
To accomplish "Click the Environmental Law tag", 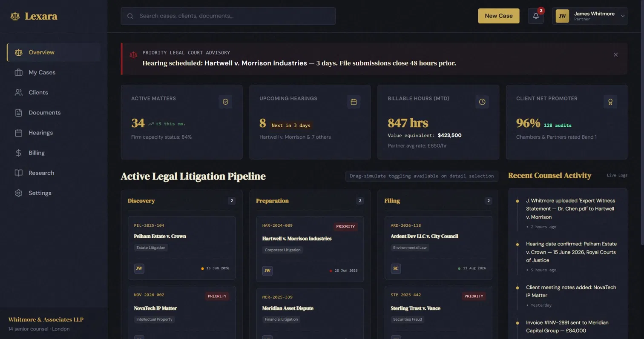I will [x=410, y=248].
